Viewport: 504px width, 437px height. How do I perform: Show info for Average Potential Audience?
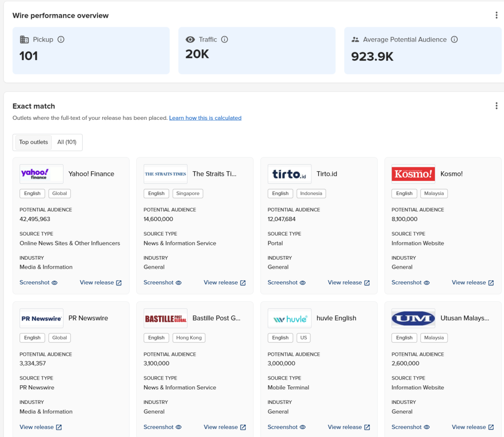tap(454, 40)
